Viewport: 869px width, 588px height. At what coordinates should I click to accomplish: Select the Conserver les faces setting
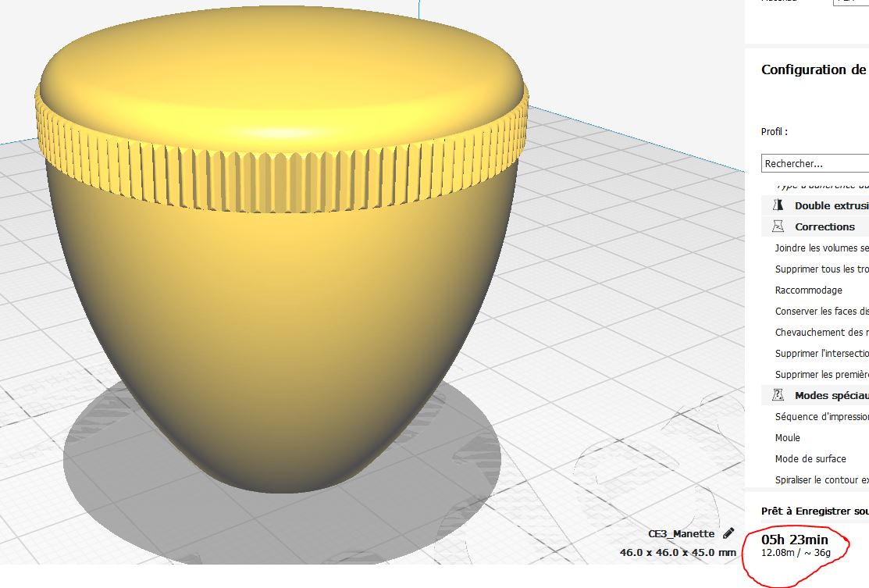821,312
